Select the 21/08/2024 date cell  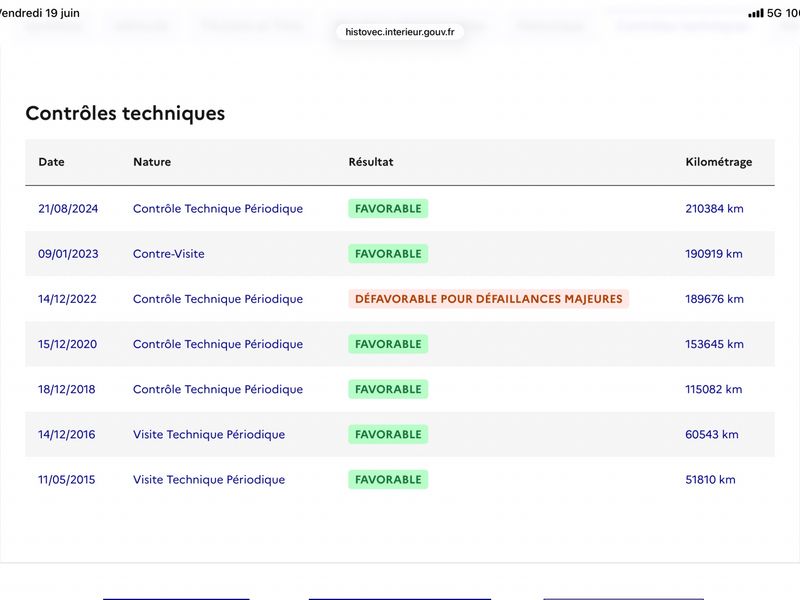click(x=68, y=209)
